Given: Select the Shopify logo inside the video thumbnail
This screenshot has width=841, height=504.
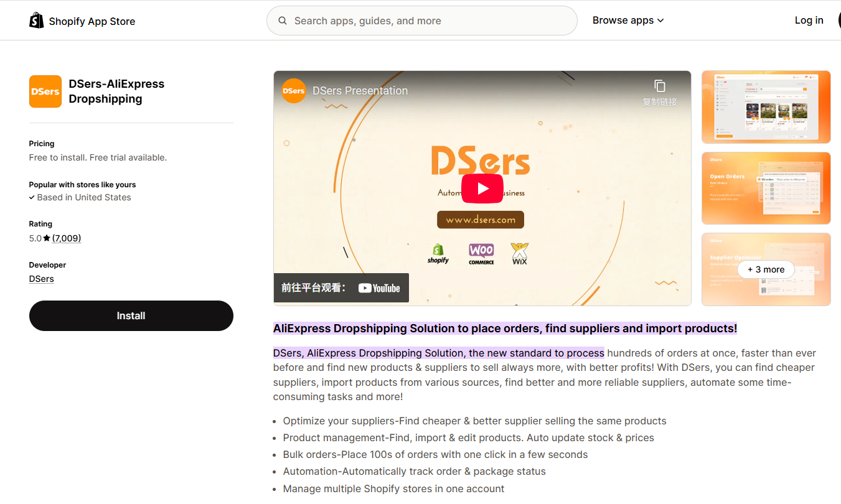Looking at the screenshot, I should (438, 253).
